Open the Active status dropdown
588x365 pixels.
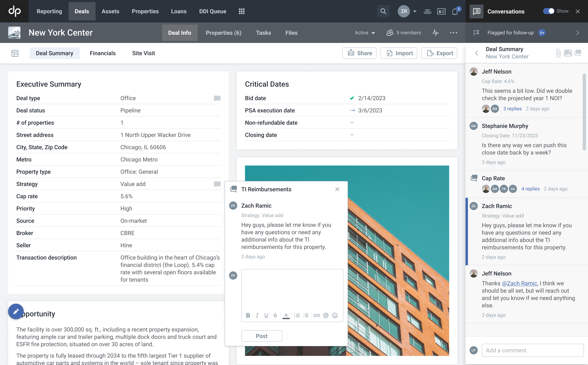(365, 32)
